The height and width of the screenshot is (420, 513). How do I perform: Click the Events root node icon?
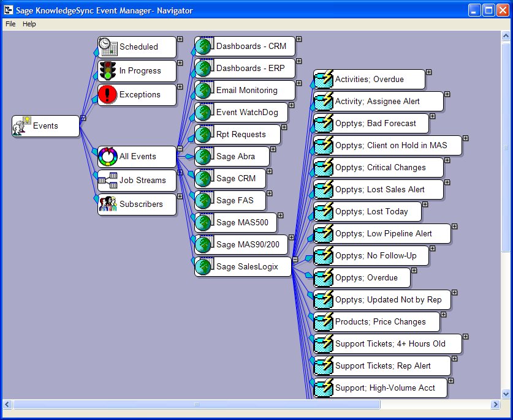tap(21, 126)
